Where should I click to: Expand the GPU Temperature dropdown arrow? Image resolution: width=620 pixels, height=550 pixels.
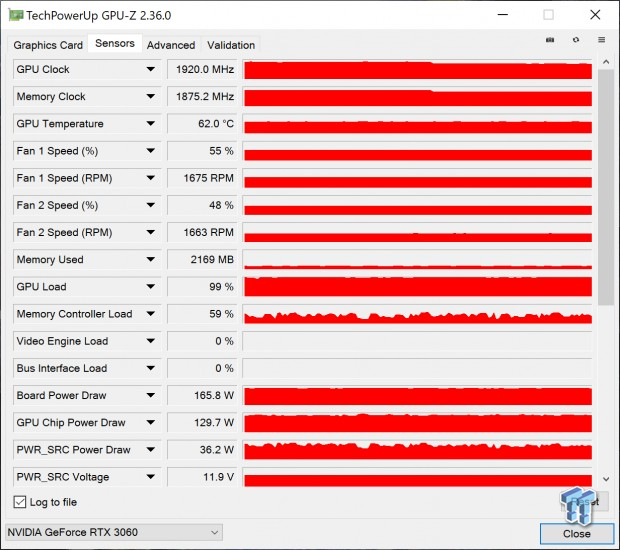tap(150, 124)
